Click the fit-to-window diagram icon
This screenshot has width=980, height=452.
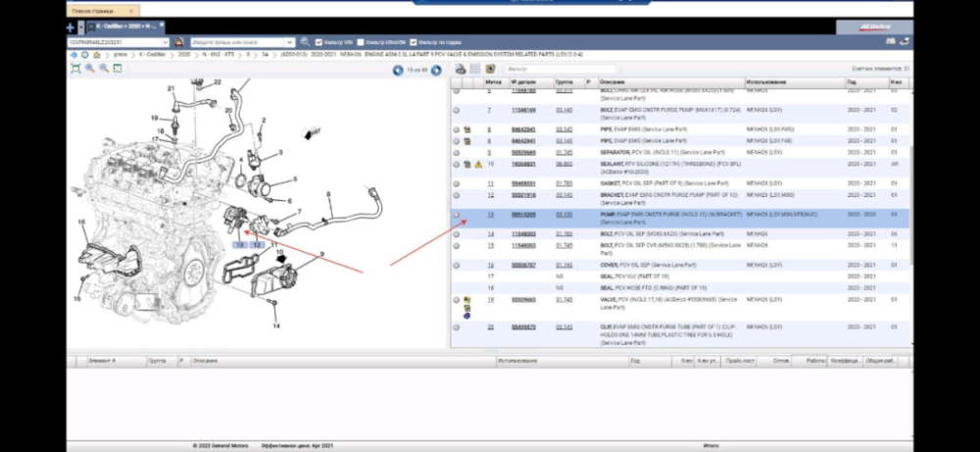(x=75, y=69)
